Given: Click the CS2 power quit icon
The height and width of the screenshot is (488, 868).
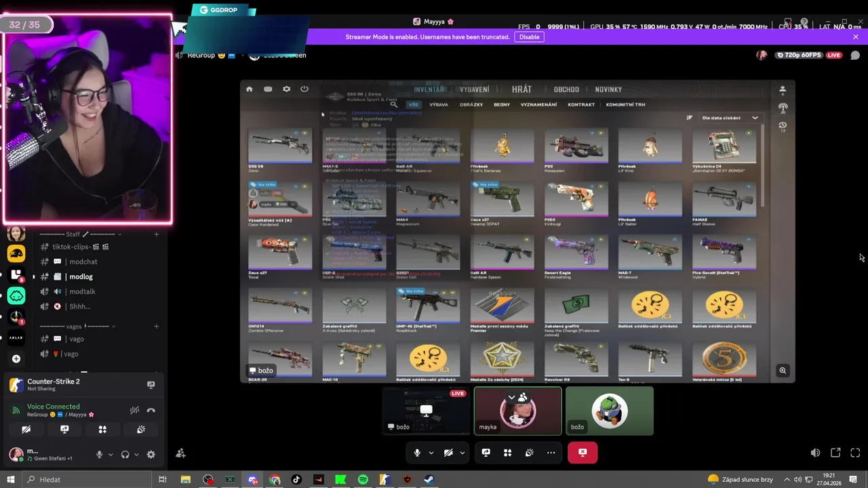Looking at the screenshot, I should point(304,89).
